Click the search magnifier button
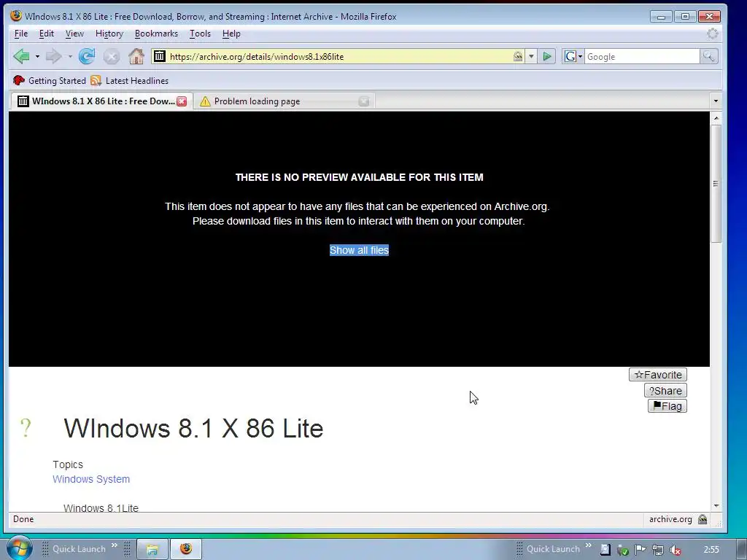This screenshot has width=747, height=560. [x=708, y=57]
